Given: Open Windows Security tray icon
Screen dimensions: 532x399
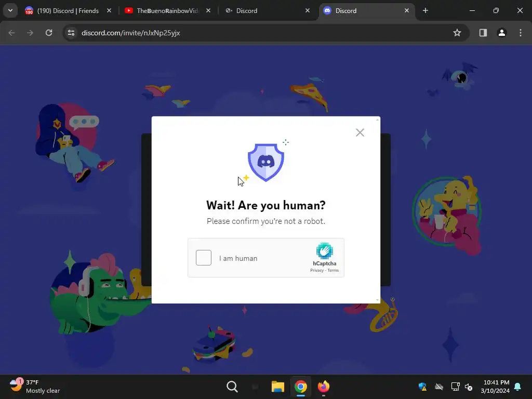Looking at the screenshot, I should (422, 387).
